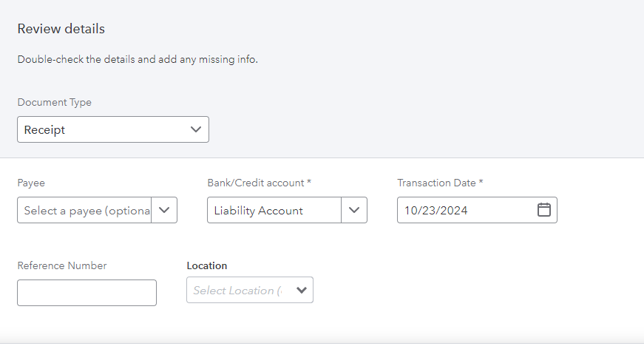Click the bold Location label
The width and height of the screenshot is (644, 349).
point(207,265)
